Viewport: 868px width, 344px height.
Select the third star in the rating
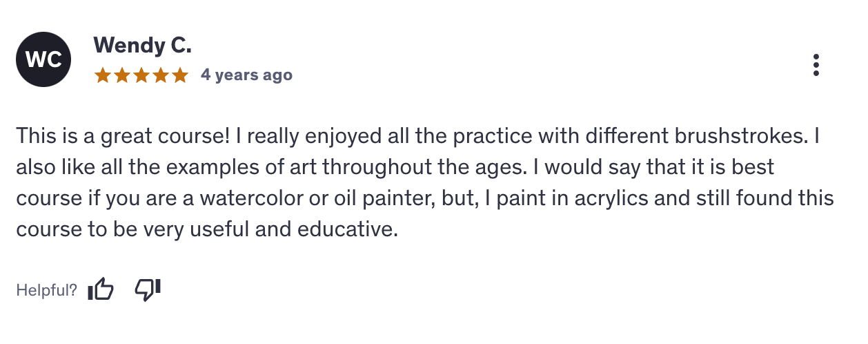click(141, 75)
